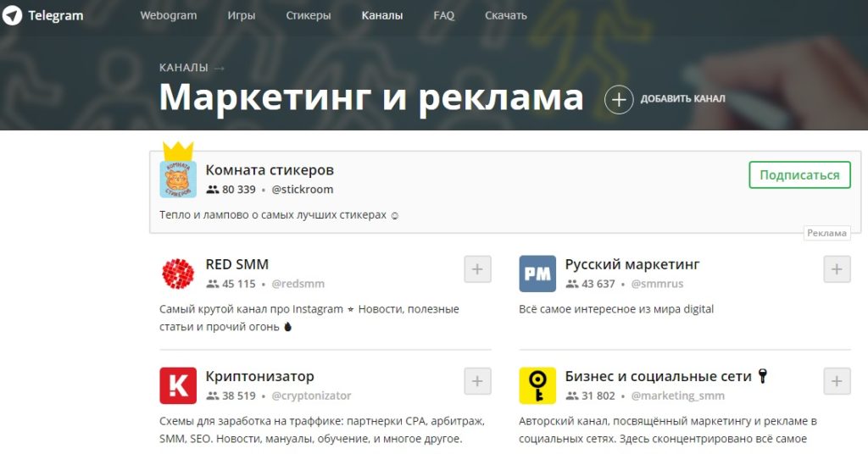Image resolution: width=868 pixels, height=454 pixels.
Task: Open the RED SMM channel title
Action: [x=237, y=264]
